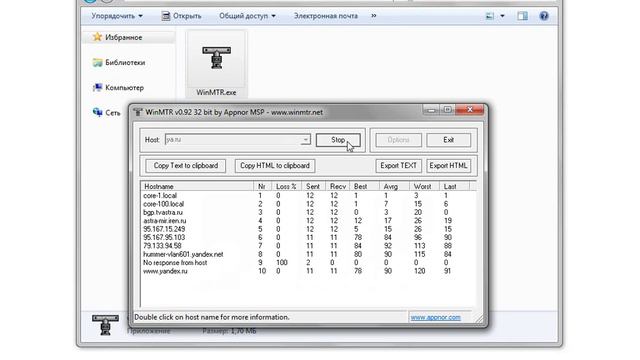Open the Упорядочить menu in Explorer
The image size is (640, 360).
[x=117, y=16]
